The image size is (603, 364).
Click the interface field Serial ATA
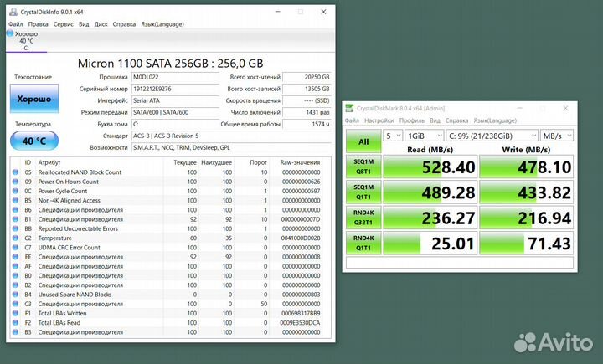pos(175,100)
